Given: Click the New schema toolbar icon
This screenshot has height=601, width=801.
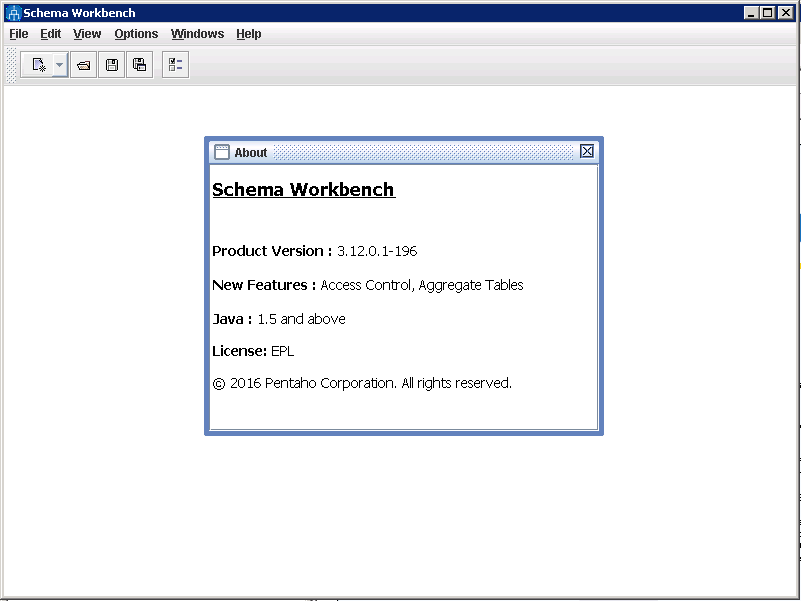Looking at the screenshot, I should click(37, 65).
